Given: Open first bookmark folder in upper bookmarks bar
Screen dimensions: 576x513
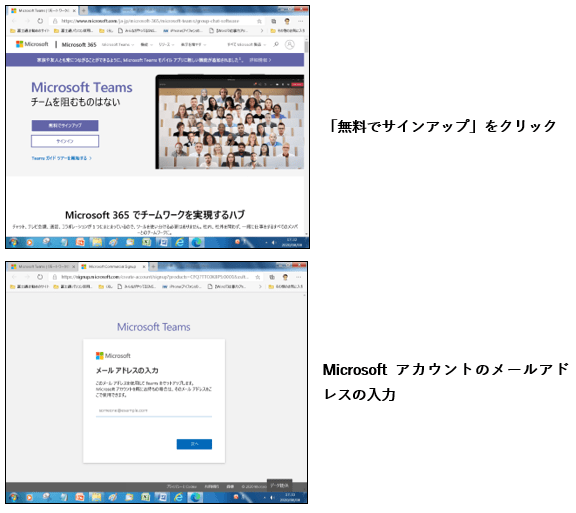Looking at the screenshot, I should coord(29,31).
